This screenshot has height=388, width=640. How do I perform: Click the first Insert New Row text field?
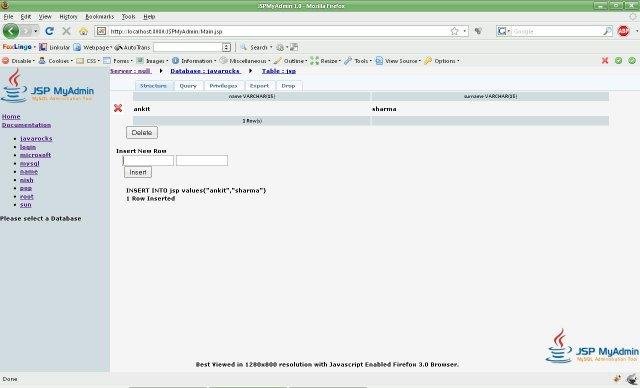[x=148, y=161]
